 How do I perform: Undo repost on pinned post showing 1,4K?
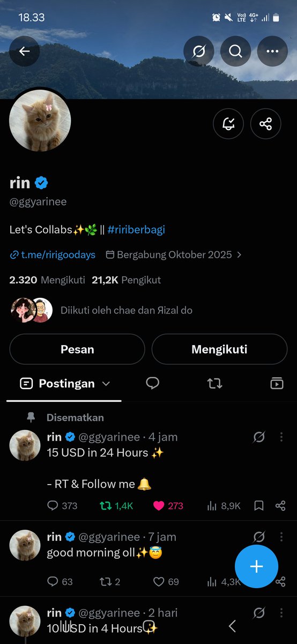point(106,506)
